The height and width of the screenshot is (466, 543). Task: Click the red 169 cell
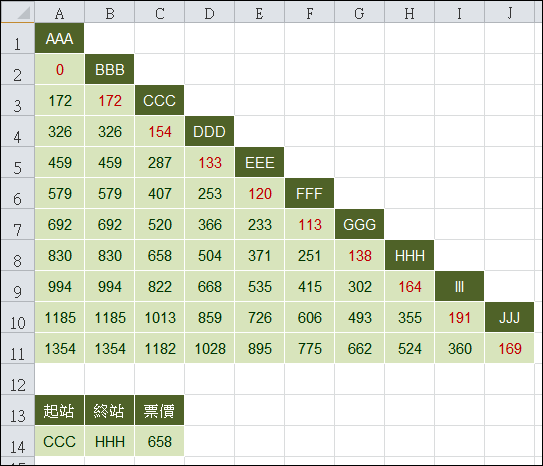click(509, 348)
